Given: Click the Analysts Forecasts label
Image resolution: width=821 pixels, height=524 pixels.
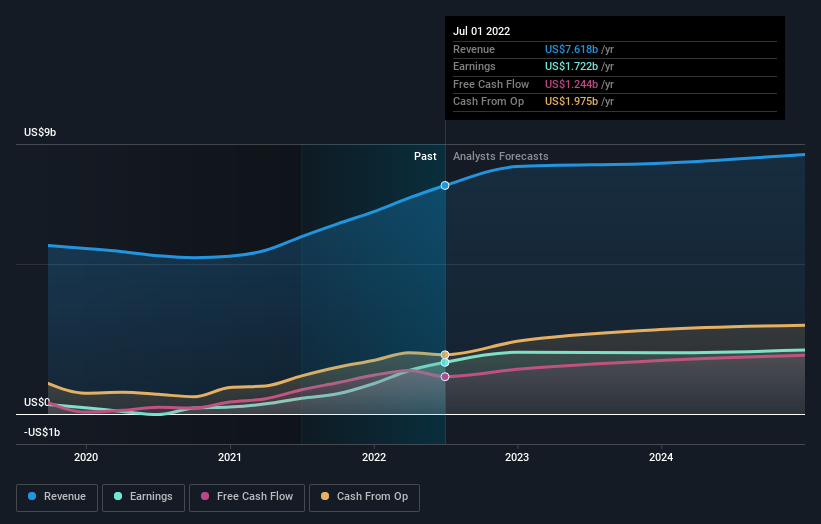Looking at the screenshot, I should pyautogui.click(x=501, y=156).
